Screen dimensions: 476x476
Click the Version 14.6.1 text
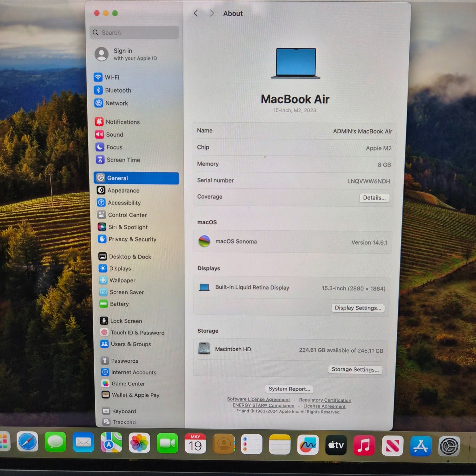coord(369,242)
